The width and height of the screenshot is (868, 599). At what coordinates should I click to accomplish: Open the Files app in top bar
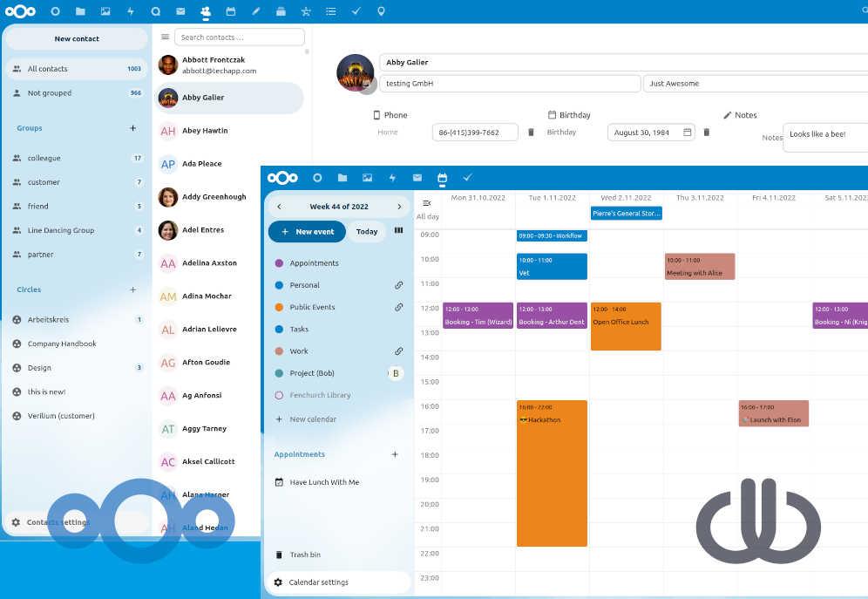(x=80, y=11)
